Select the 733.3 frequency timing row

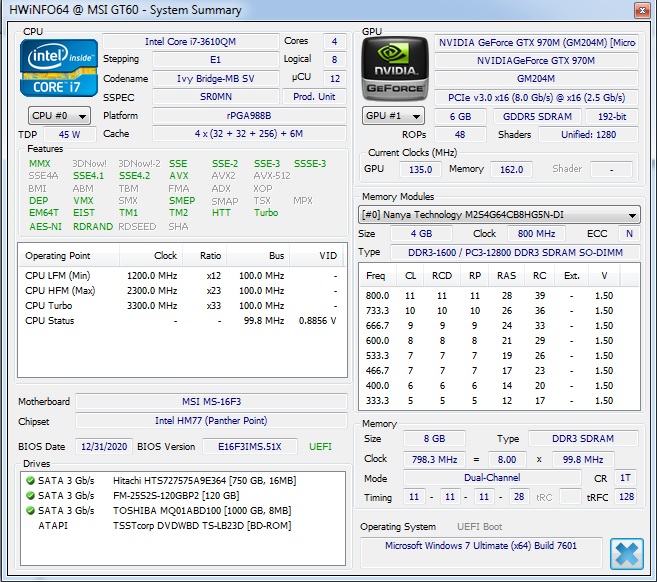499,311
